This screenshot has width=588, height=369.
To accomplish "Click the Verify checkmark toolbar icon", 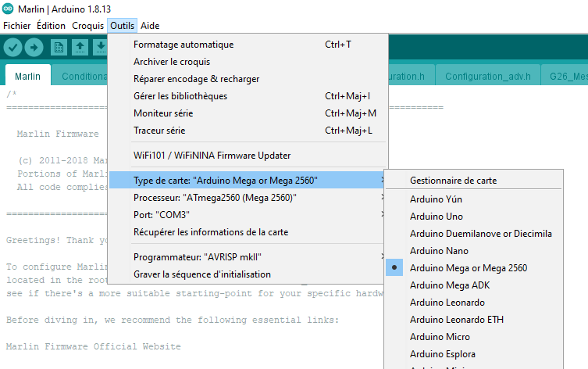I will click(x=12, y=48).
